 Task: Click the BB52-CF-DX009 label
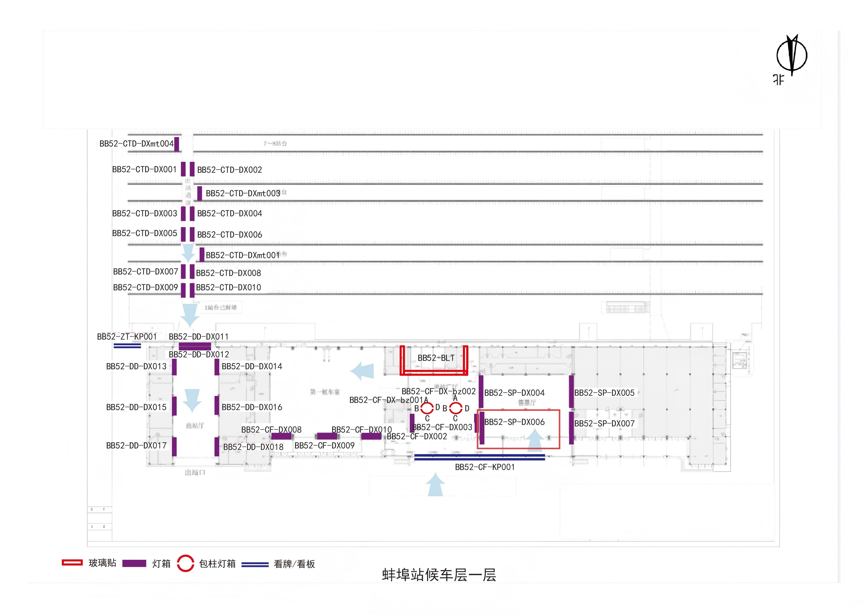pyautogui.click(x=324, y=446)
